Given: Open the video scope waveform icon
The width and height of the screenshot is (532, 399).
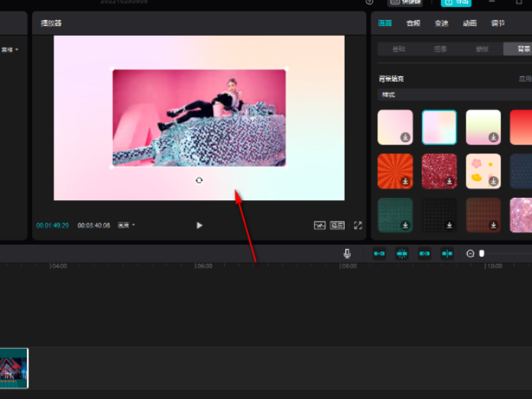Looking at the screenshot, I should click(320, 225).
